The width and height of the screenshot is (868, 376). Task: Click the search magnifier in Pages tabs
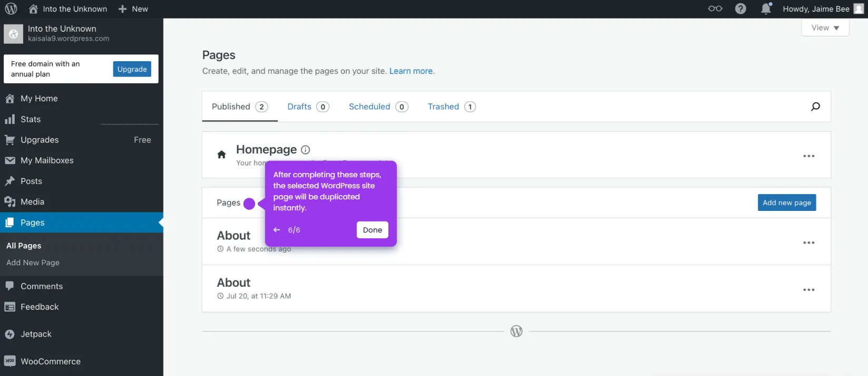pyautogui.click(x=815, y=107)
